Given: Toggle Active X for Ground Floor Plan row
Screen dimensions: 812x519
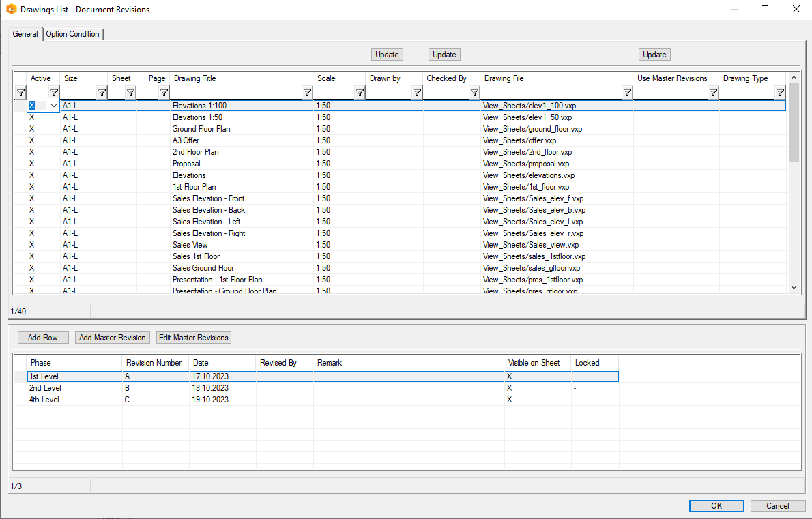Looking at the screenshot, I should tap(31, 129).
